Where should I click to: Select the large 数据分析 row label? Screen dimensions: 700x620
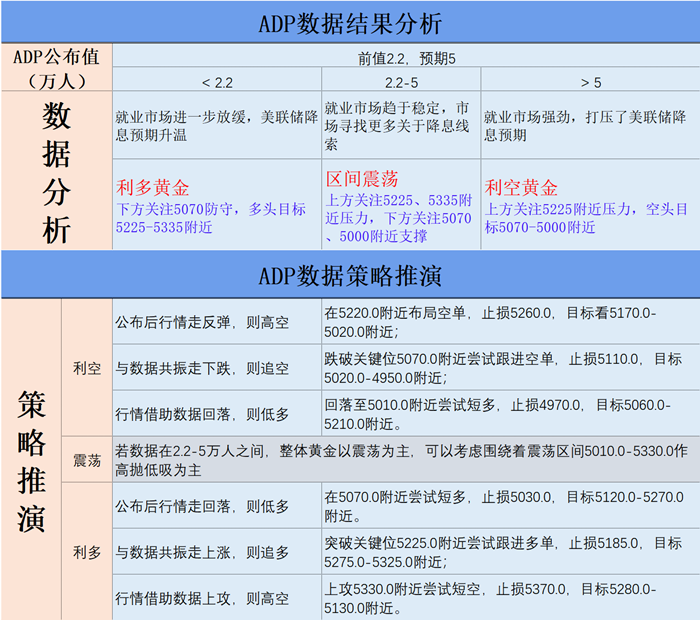56,172
